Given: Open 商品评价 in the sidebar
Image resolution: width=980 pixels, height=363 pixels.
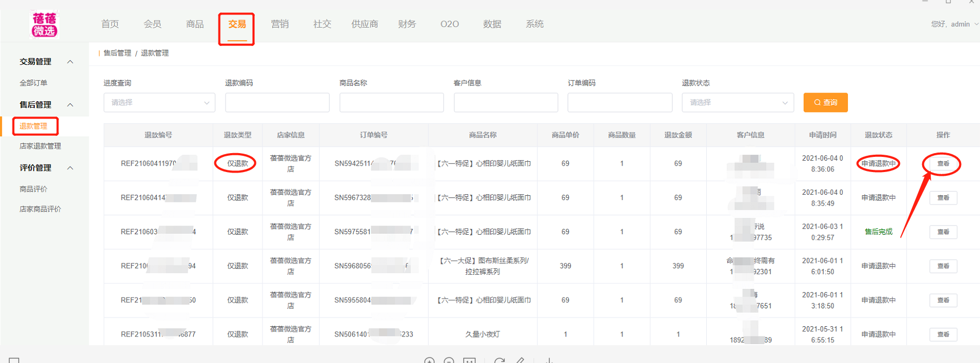Looking at the screenshot, I should click(x=34, y=189).
